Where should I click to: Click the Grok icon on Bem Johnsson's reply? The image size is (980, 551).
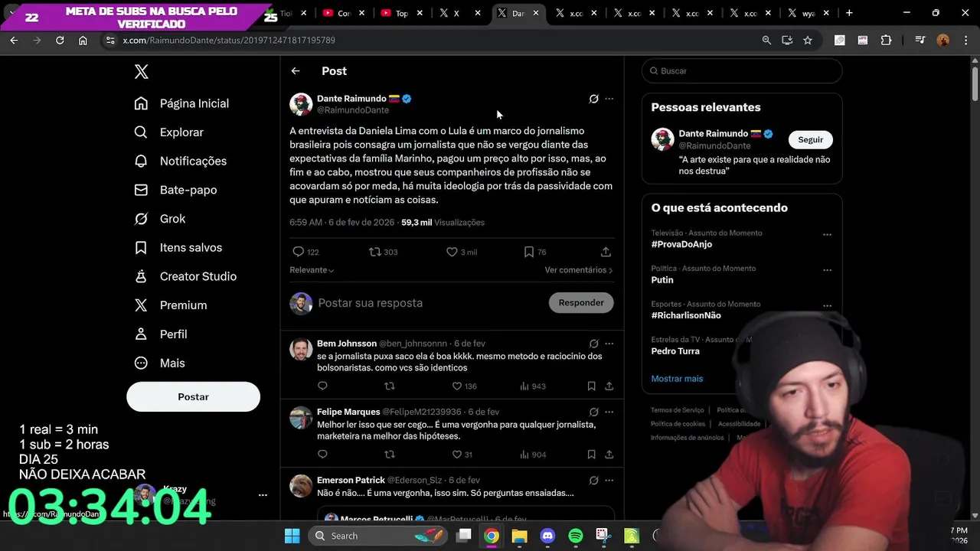pos(593,344)
